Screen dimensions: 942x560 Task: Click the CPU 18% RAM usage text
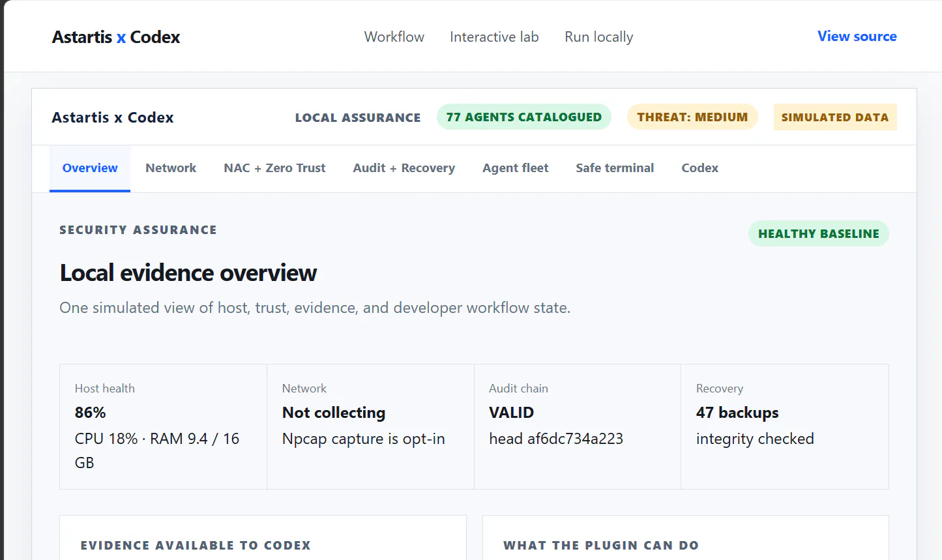(157, 450)
